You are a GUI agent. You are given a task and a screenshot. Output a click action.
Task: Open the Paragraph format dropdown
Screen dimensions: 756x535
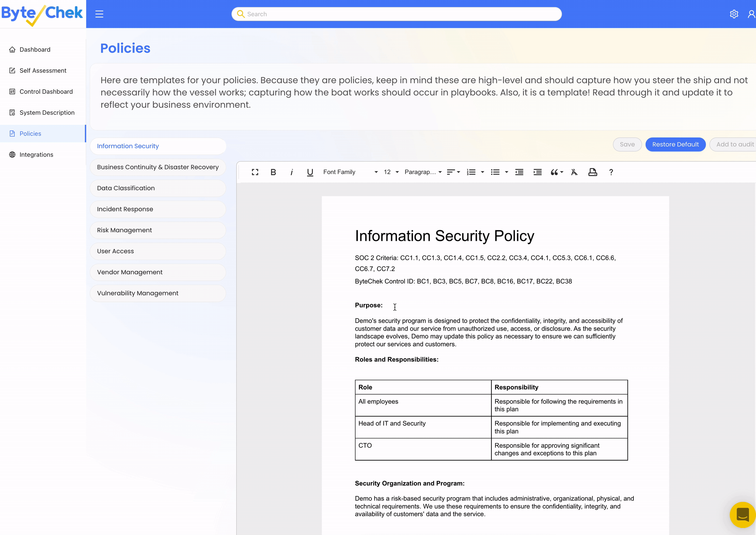coord(423,172)
